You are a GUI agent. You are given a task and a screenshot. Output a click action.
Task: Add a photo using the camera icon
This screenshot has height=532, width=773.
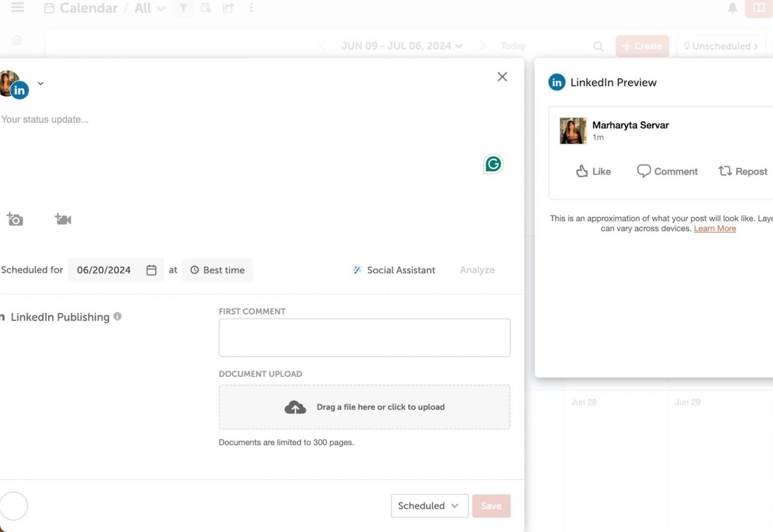click(15, 219)
